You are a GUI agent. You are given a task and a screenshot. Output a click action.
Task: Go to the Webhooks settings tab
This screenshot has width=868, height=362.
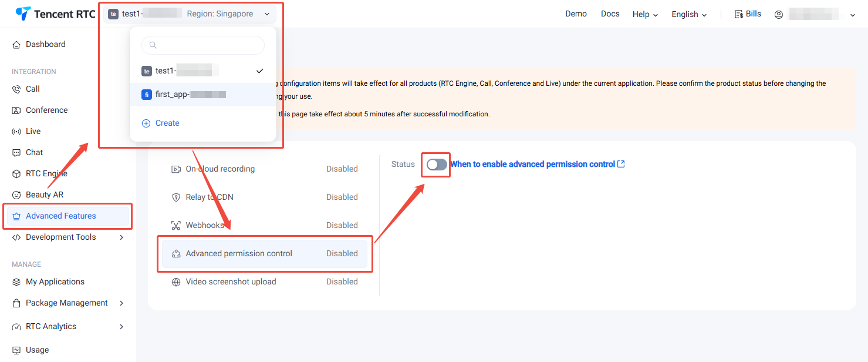tap(205, 226)
